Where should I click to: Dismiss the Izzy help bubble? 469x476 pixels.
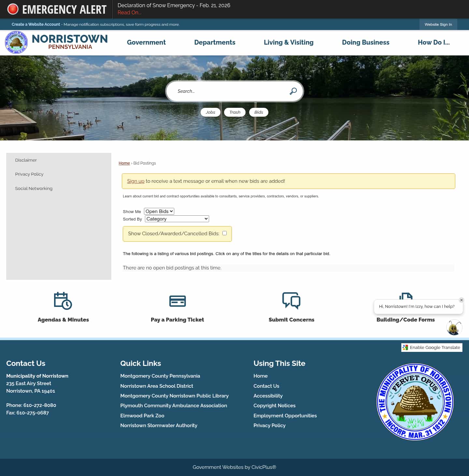[462, 300]
